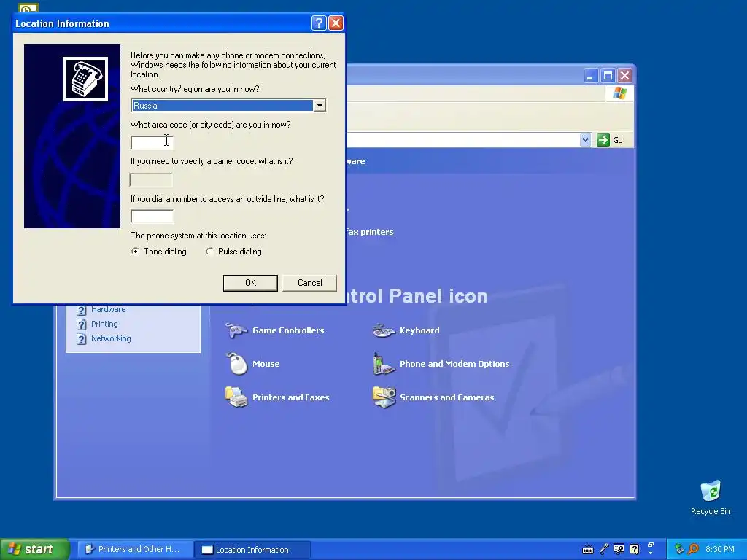Click the telephone icon in the Location Information dialog
The width and height of the screenshot is (747, 560).
pos(86,79)
